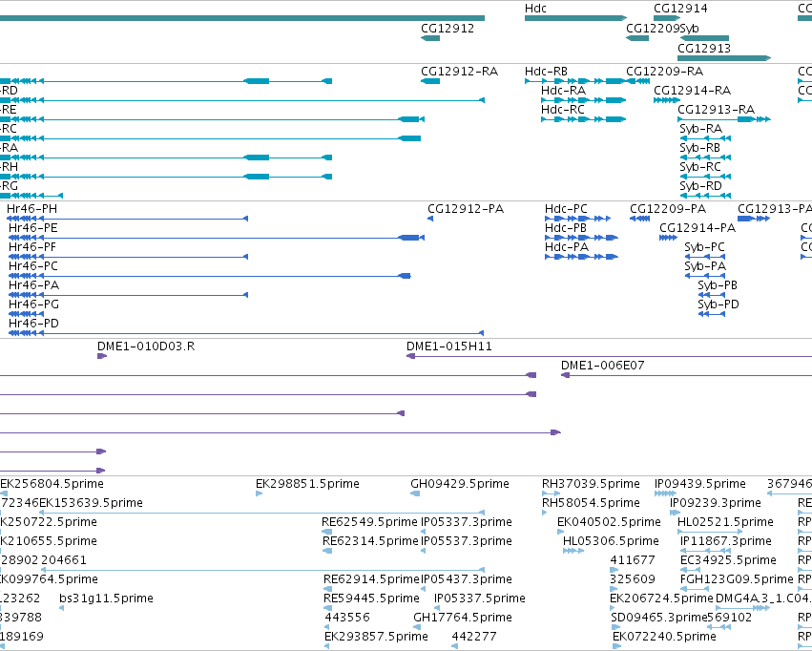The width and height of the screenshot is (812, 651).
Task: Click EST EK040502.5prime label
Action: point(609,522)
